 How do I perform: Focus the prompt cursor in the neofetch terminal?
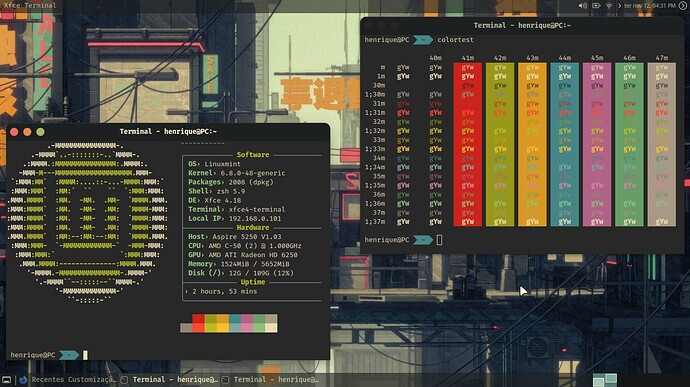[x=85, y=355]
